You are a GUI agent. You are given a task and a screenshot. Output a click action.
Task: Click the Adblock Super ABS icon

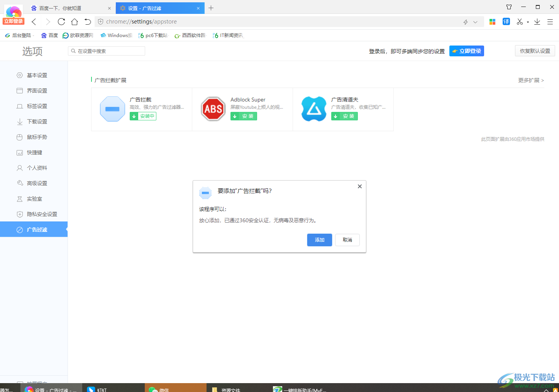[213, 109]
